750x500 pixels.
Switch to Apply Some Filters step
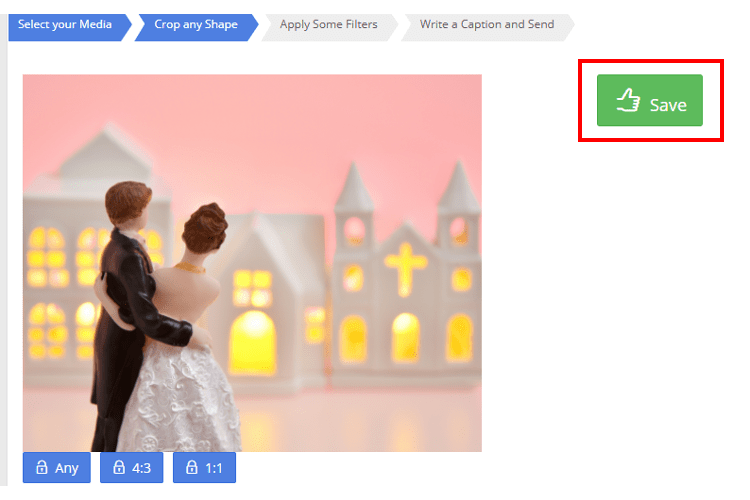click(328, 24)
